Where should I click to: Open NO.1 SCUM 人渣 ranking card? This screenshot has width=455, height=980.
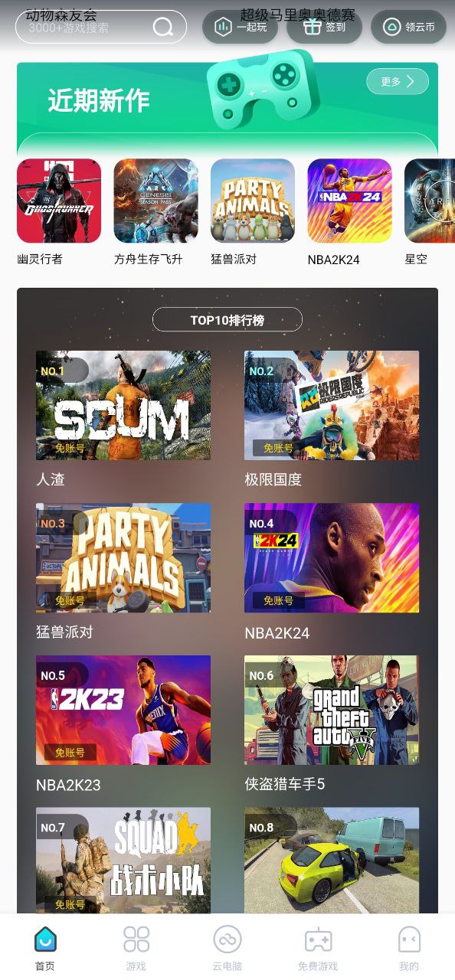pos(123,405)
